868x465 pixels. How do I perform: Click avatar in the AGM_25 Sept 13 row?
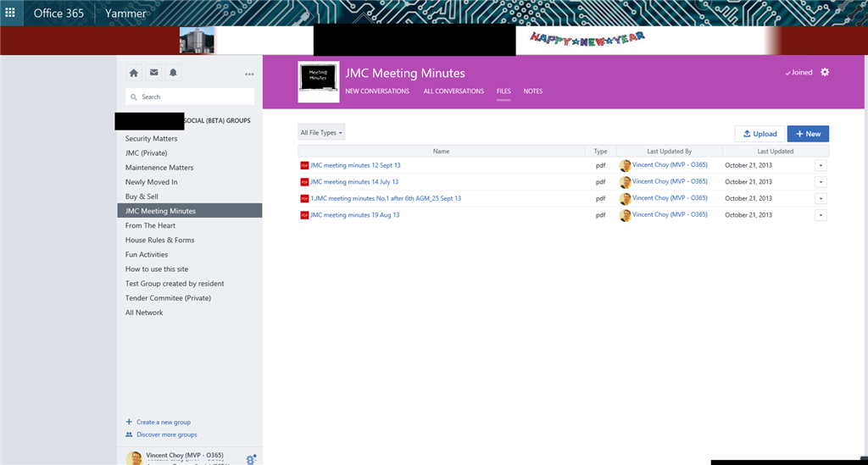coord(625,198)
